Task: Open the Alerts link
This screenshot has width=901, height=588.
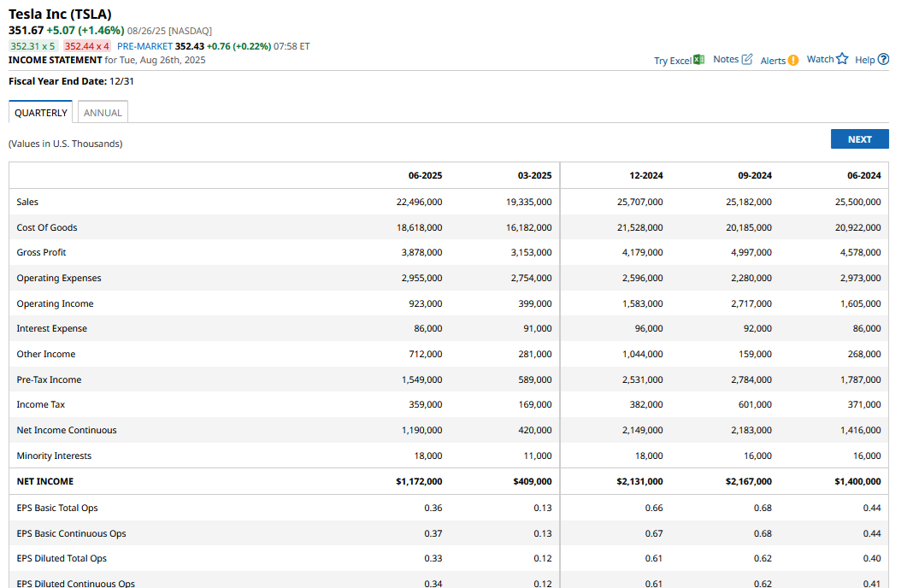Action: coord(773,61)
